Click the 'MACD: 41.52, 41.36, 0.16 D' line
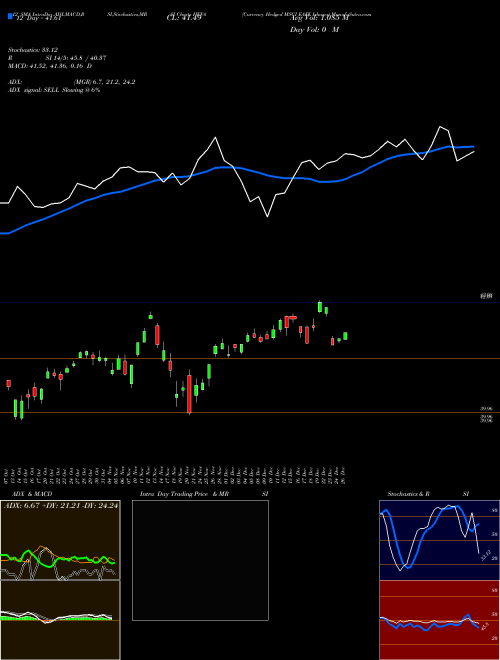This screenshot has width=500, height=660. (50, 66)
